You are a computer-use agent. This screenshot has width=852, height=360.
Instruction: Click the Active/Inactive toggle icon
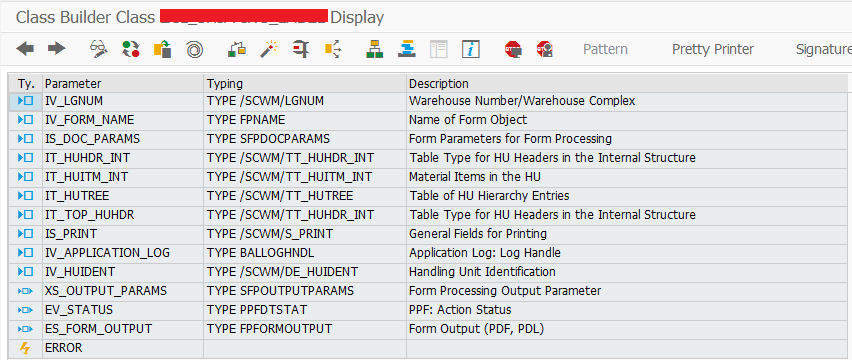pos(130,49)
